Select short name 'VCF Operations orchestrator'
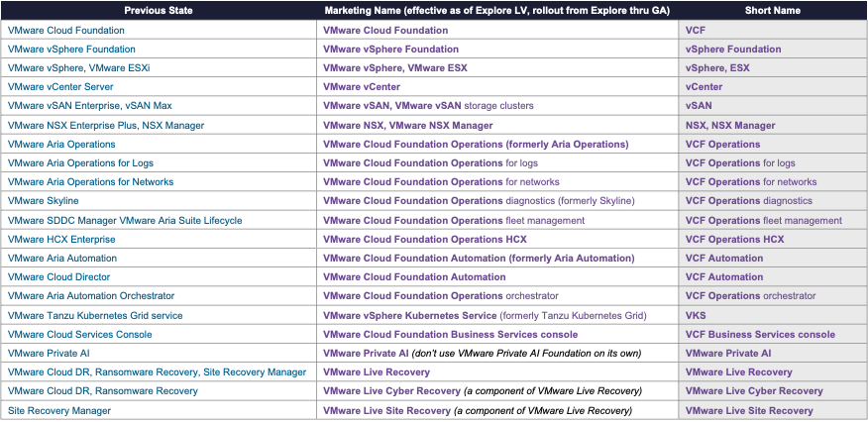Screen dimensions: 868x422 (x=773, y=296)
